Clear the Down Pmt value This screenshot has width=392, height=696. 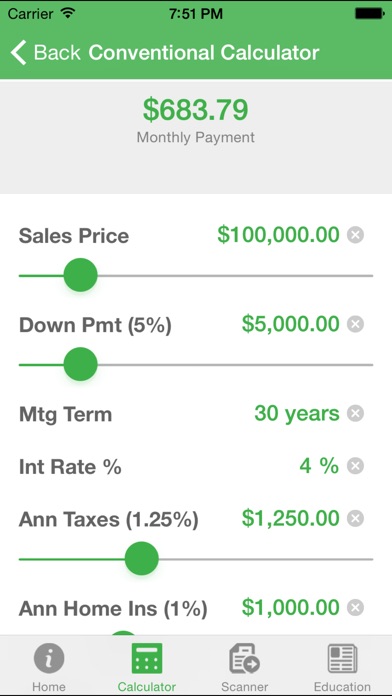click(x=356, y=324)
